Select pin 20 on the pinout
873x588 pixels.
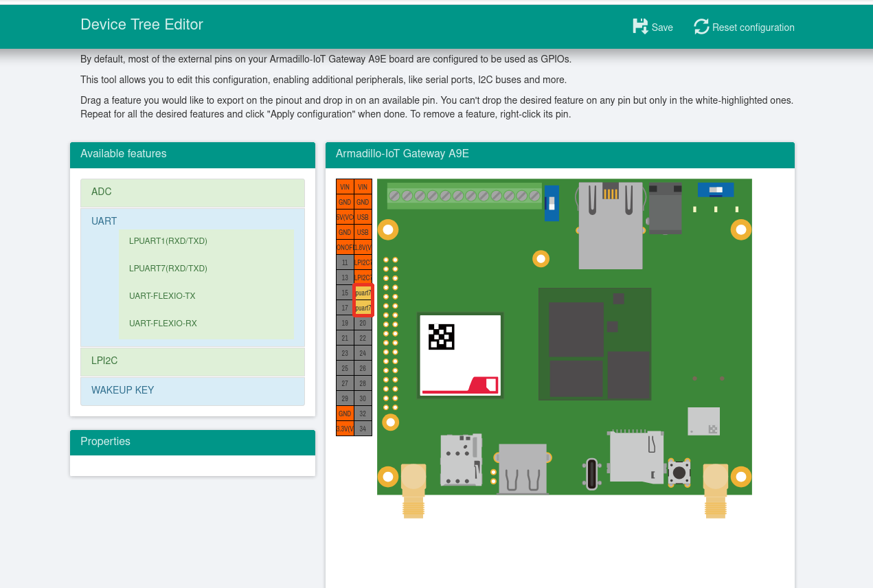pyautogui.click(x=363, y=323)
